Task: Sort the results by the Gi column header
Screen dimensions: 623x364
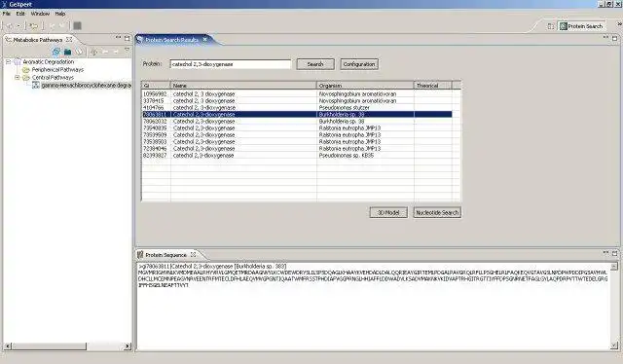Action: click(156, 86)
